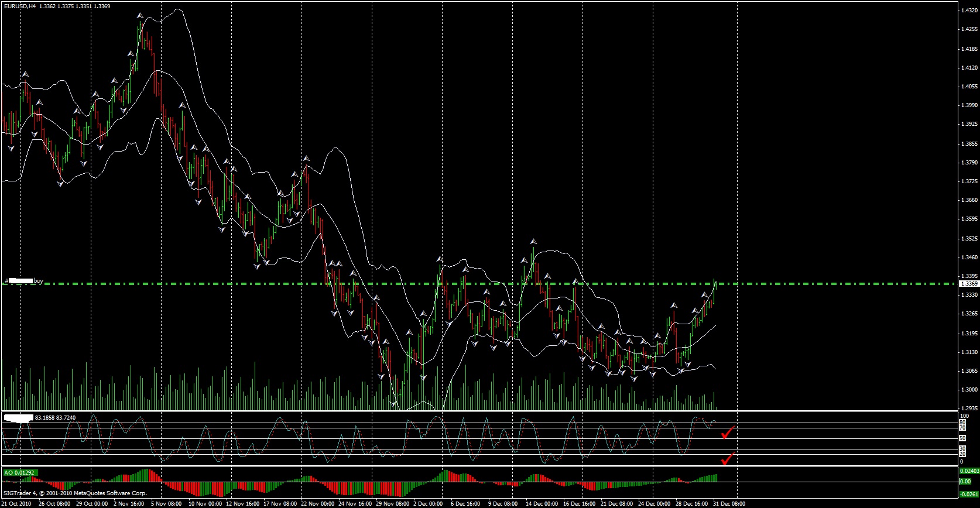
Task: Click the SIGTrader 4 MetaQuotes copyright text
Action: pyautogui.click(x=75, y=493)
